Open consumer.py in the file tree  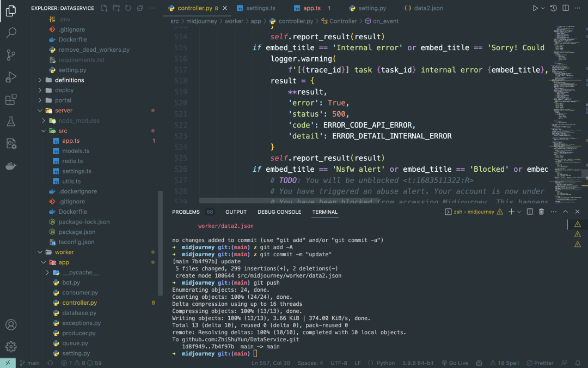pos(80,293)
